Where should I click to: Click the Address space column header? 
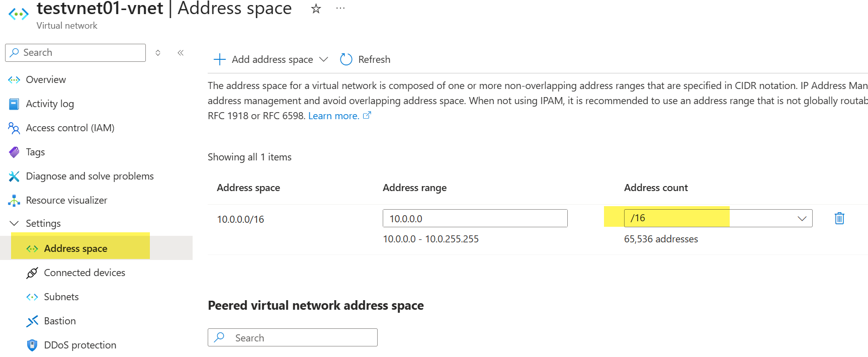[248, 188]
